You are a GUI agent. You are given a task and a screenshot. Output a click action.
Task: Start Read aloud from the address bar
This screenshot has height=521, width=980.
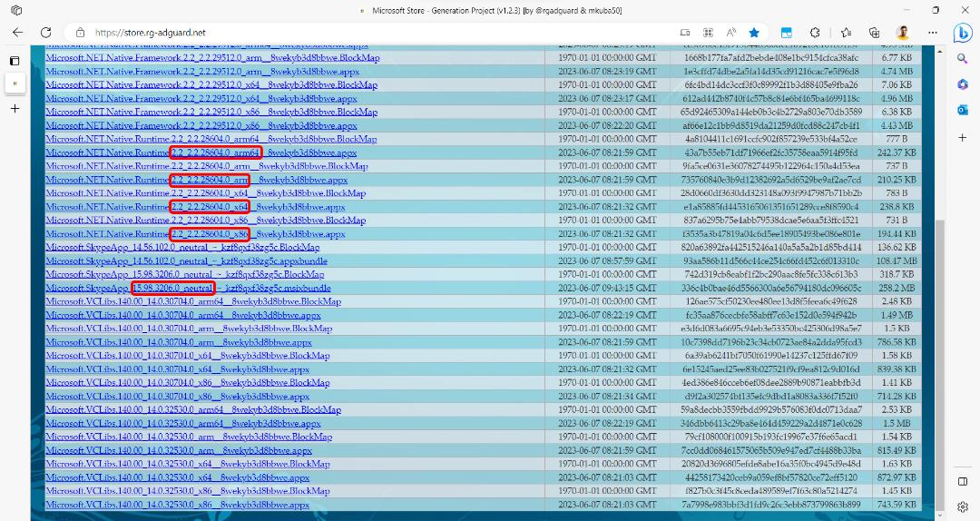pyautogui.click(x=730, y=33)
